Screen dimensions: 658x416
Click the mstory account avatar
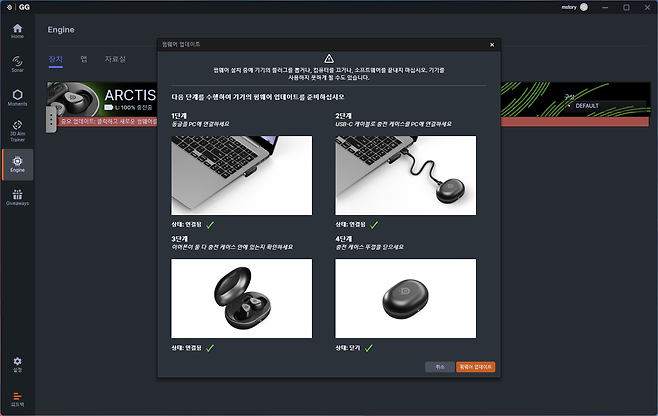[611, 7]
